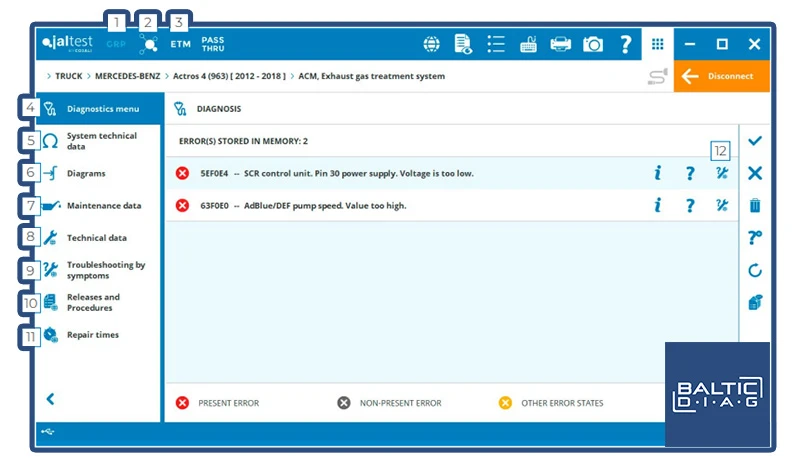Go to Actros 4 (963) breadcrumb
This screenshot has height=472, width=800.
(229, 76)
